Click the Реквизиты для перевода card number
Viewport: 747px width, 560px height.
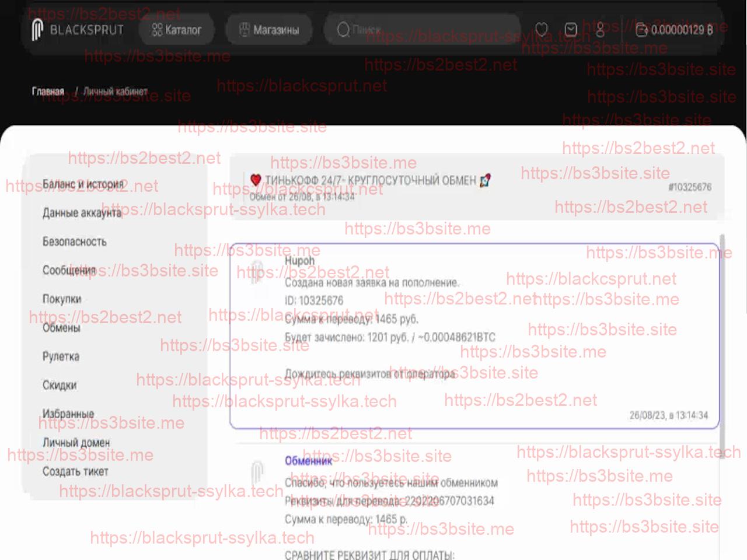(389, 501)
